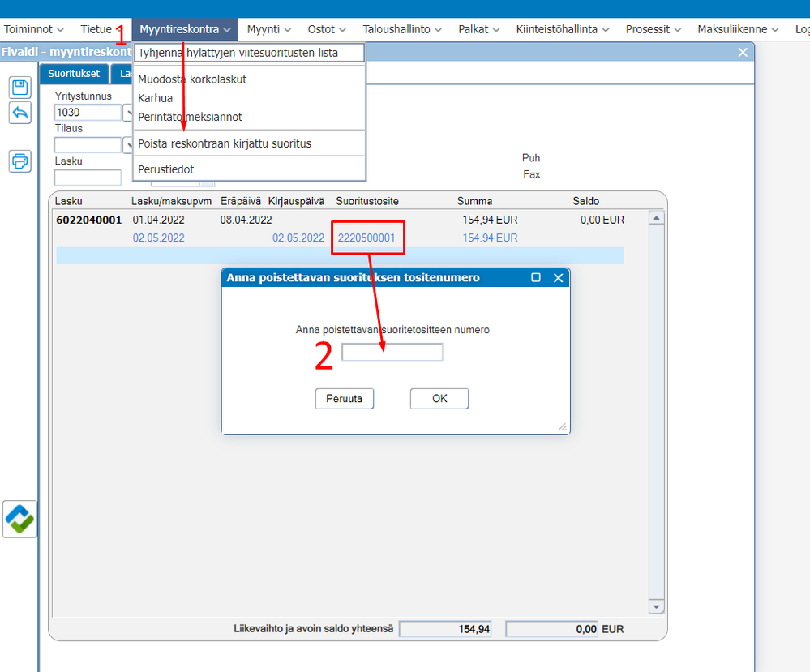The image size is (810, 672).
Task: Click the kirjauspäivä 02.05.2022 value
Action: pos(298,238)
